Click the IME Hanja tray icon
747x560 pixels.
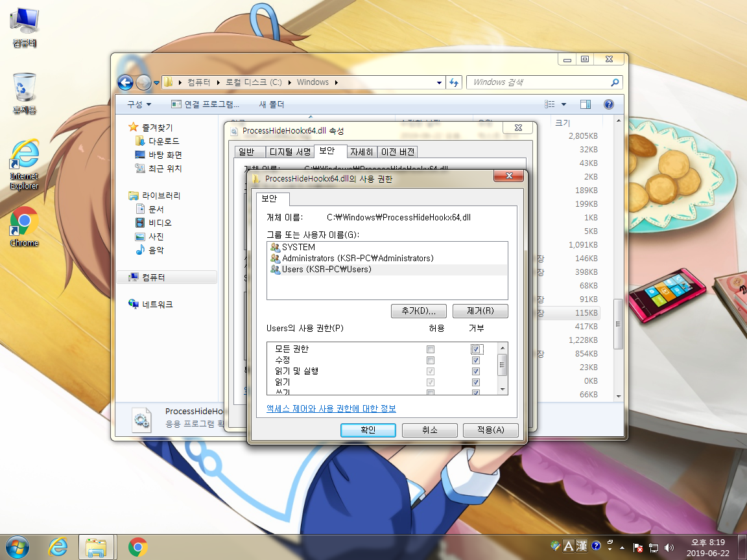pos(581,546)
